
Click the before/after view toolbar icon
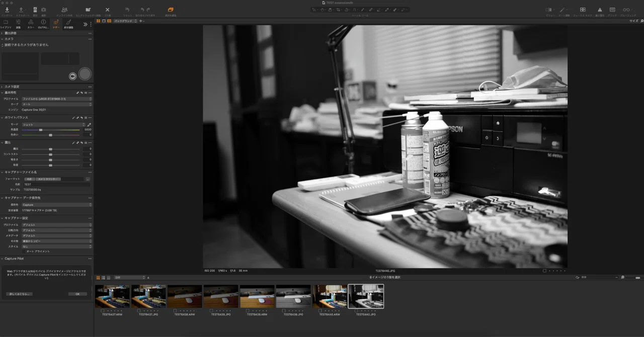coord(549,10)
